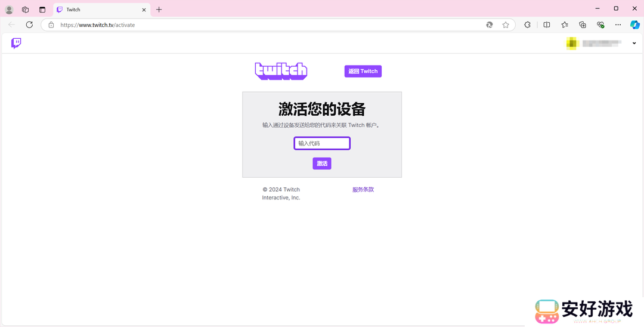The height and width of the screenshot is (327, 644).
Task: Open the favorites list icon
Action: coord(565,25)
